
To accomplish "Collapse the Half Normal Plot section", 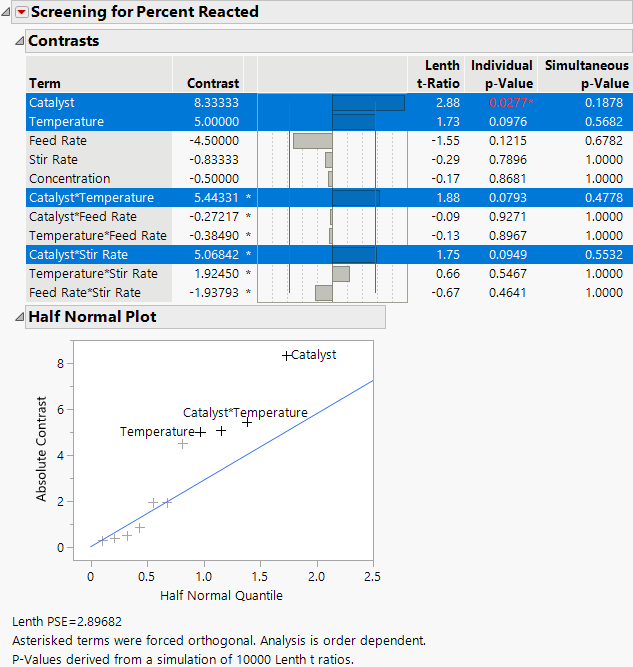I will coord(18,317).
